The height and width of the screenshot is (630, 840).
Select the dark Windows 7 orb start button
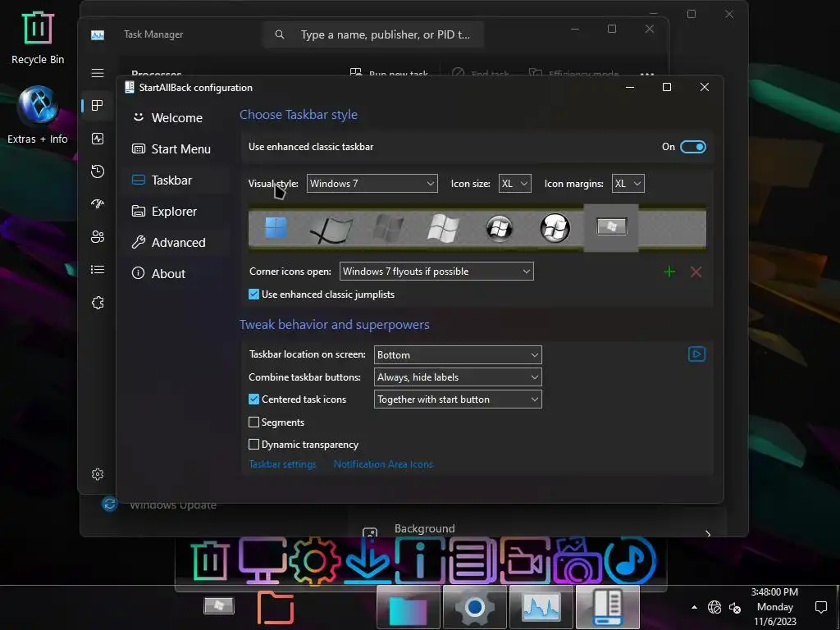[499, 228]
